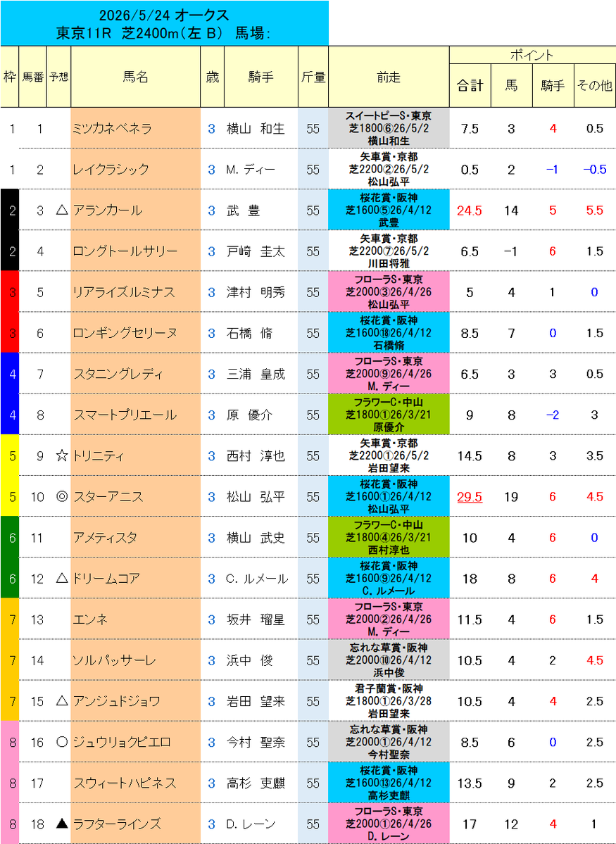
Task: Select horse name レイクラシック
Action: pos(111,170)
